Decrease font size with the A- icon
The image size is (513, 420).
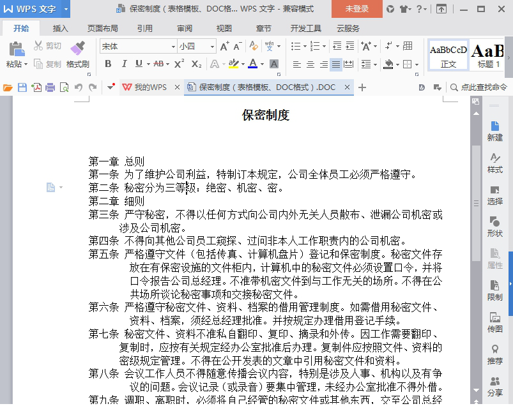click(x=238, y=46)
